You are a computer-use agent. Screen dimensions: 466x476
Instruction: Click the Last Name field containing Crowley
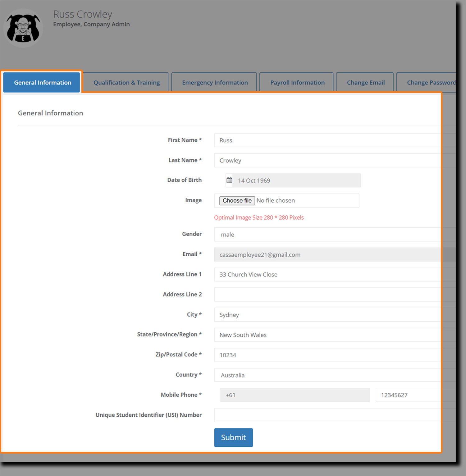click(x=335, y=160)
